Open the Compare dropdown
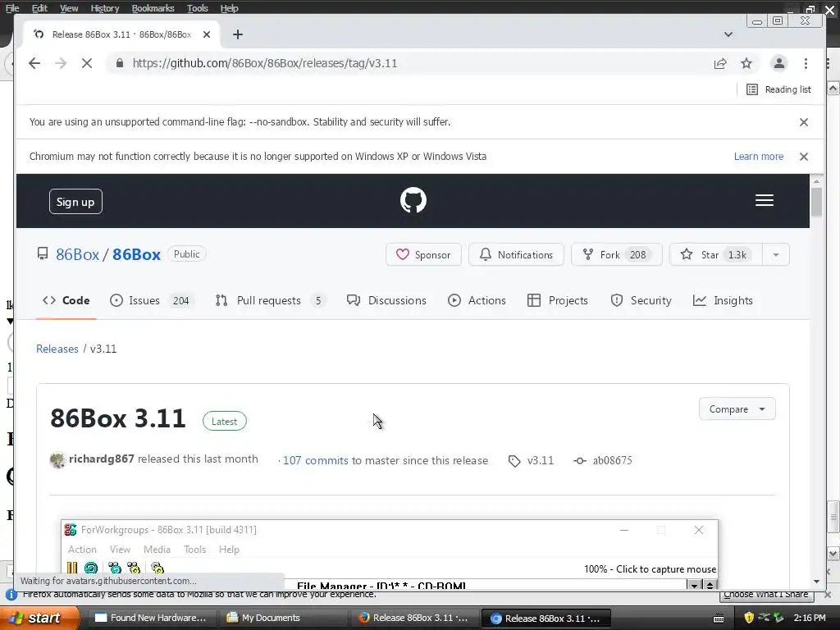This screenshot has height=630, width=840. tap(737, 409)
